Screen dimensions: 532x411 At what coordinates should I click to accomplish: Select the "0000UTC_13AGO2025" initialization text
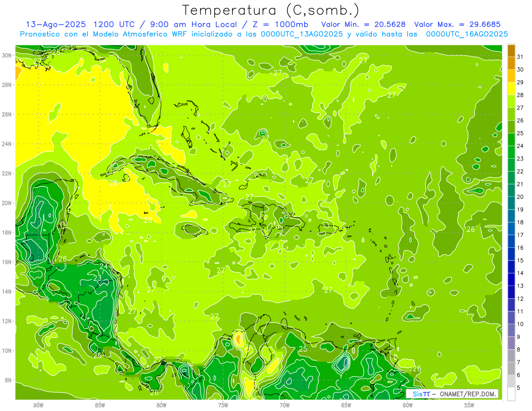[x=301, y=34]
